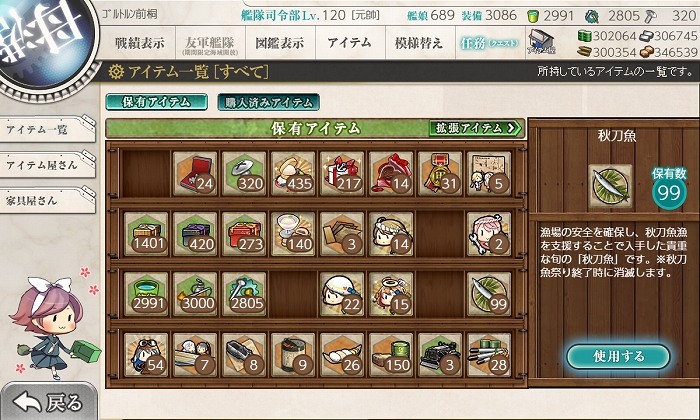Click the 戻る back button
Viewport: 700px width, 420px height.
[x=48, y=402]
